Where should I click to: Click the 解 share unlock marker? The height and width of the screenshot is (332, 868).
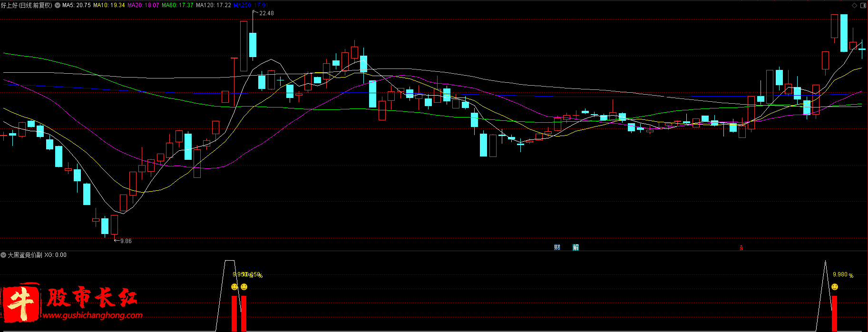[x=575, y=247]
